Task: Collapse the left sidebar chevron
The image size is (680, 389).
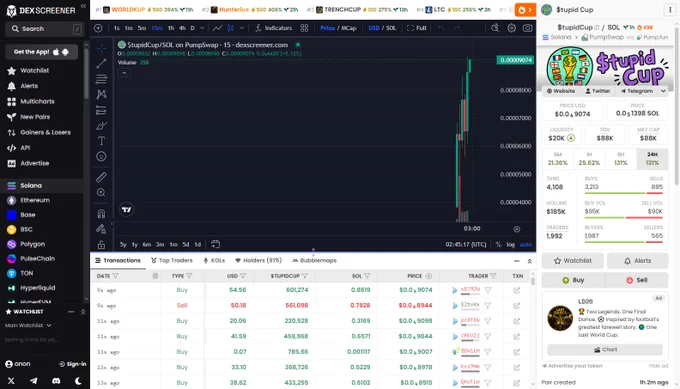Action: click(x=83, y=6)
